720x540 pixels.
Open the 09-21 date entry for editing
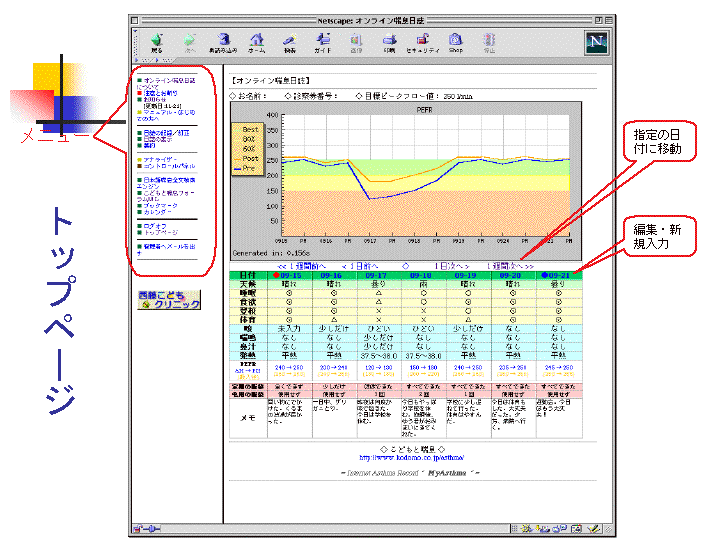coord(556,275)
